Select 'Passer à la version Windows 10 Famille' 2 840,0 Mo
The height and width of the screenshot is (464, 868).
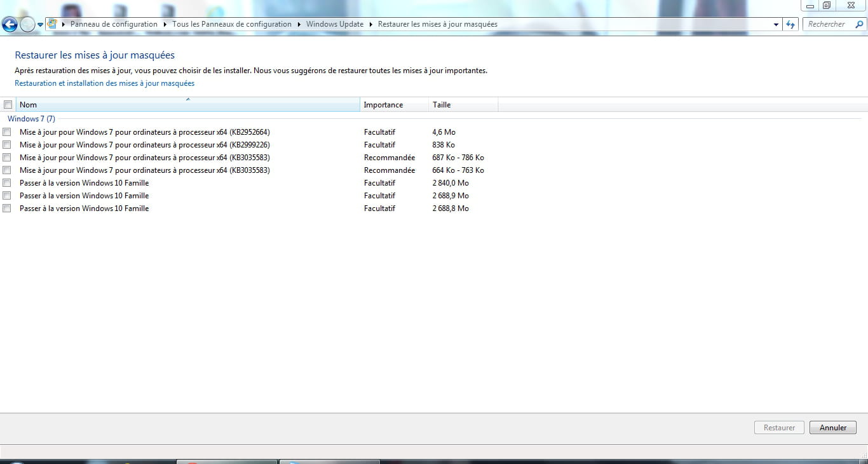pos(85,183)
